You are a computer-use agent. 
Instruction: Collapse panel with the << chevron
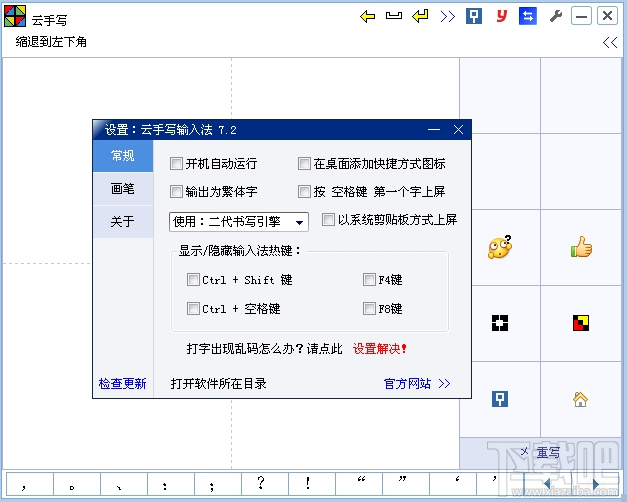click(610, 42)
